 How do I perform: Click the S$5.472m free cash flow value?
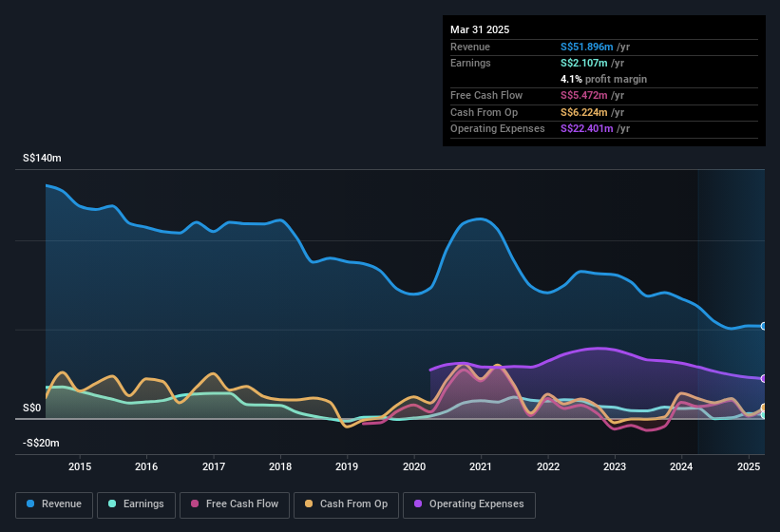[584, 95]
